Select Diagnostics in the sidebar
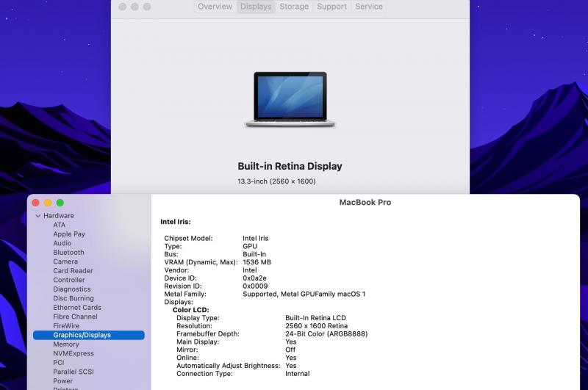This screenshot has height=390, width=588. click(x=72, y=289)
